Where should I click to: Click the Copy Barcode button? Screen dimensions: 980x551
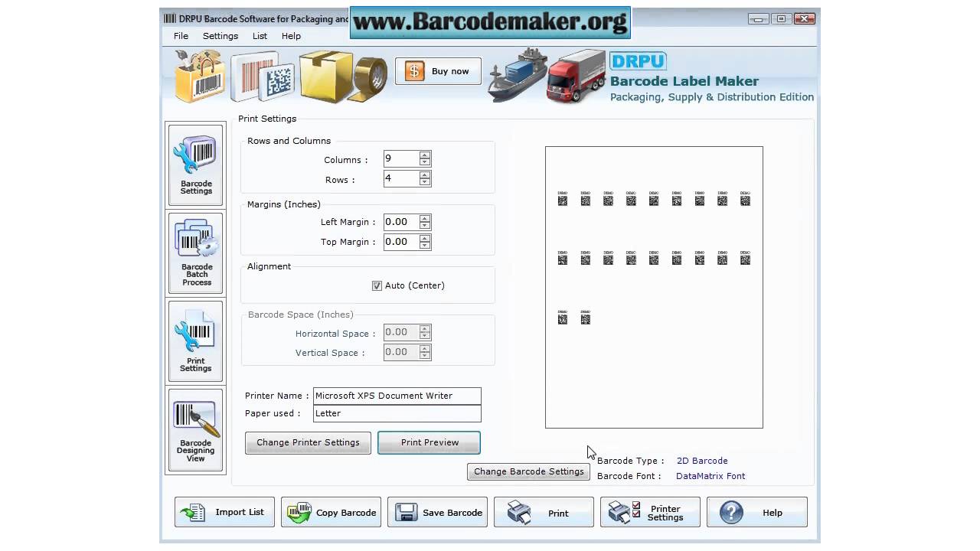[x=331, y=512]
